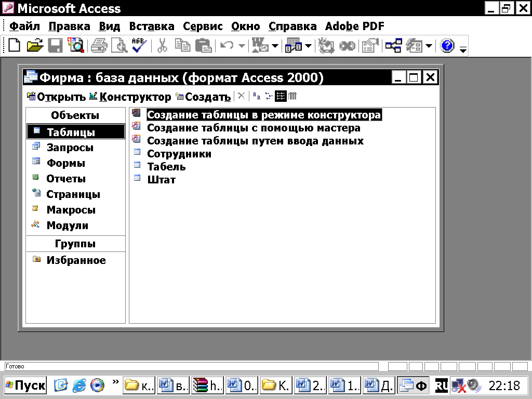Open the Properties toolbar icon
The width and height of the screenshot is (532, 399).
click(370, 46)
